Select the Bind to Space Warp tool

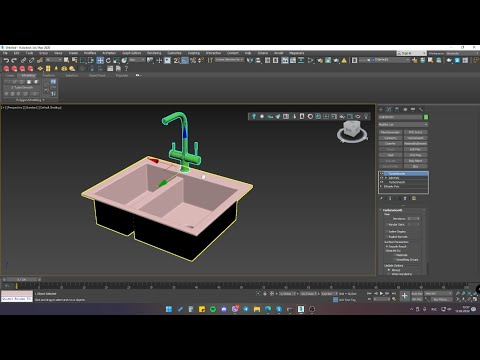coord(40,60)
